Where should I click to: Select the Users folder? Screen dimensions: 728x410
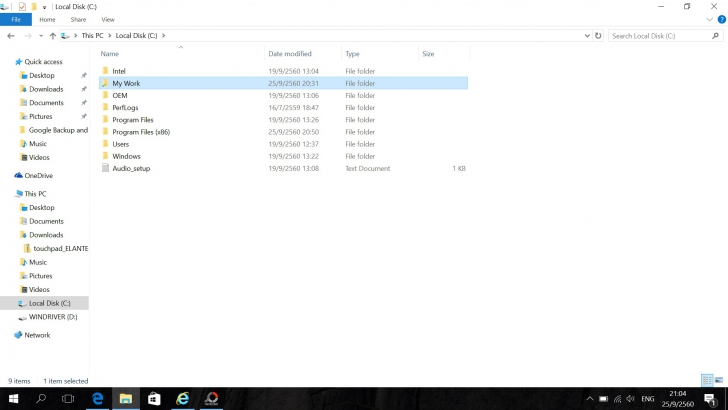(x=283, y=144)
